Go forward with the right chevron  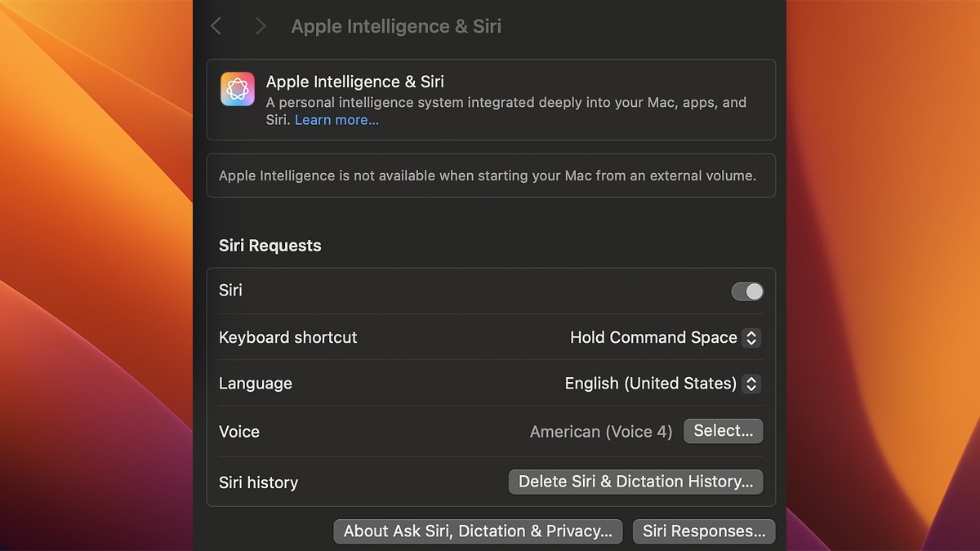point(261,26)
